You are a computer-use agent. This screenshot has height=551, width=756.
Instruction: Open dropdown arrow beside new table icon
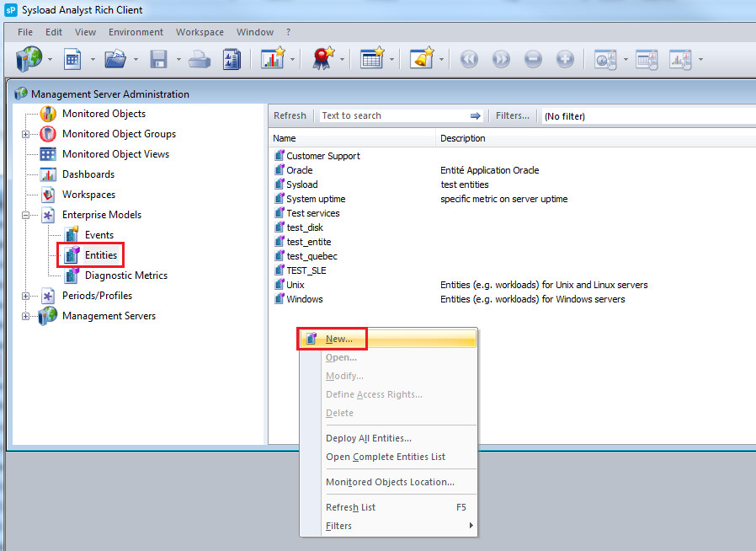[391, 59]
